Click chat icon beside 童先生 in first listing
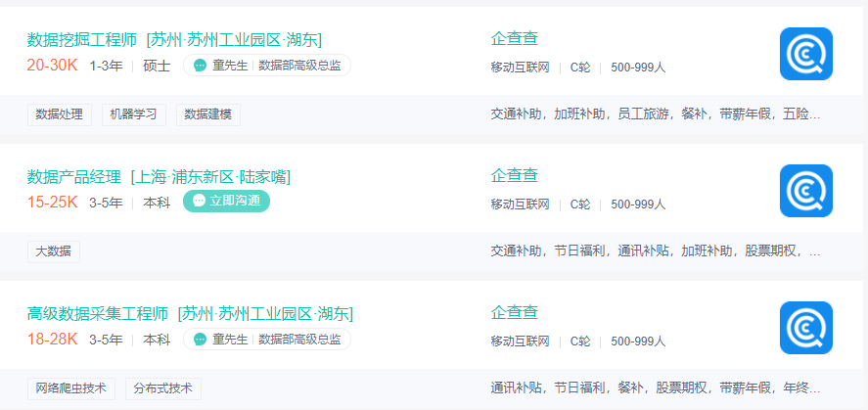868x410 pixels. (200, 66)
